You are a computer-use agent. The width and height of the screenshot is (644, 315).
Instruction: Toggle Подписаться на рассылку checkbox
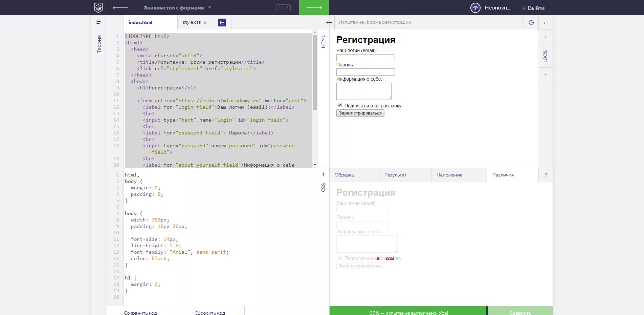click(x=340, y=105)
